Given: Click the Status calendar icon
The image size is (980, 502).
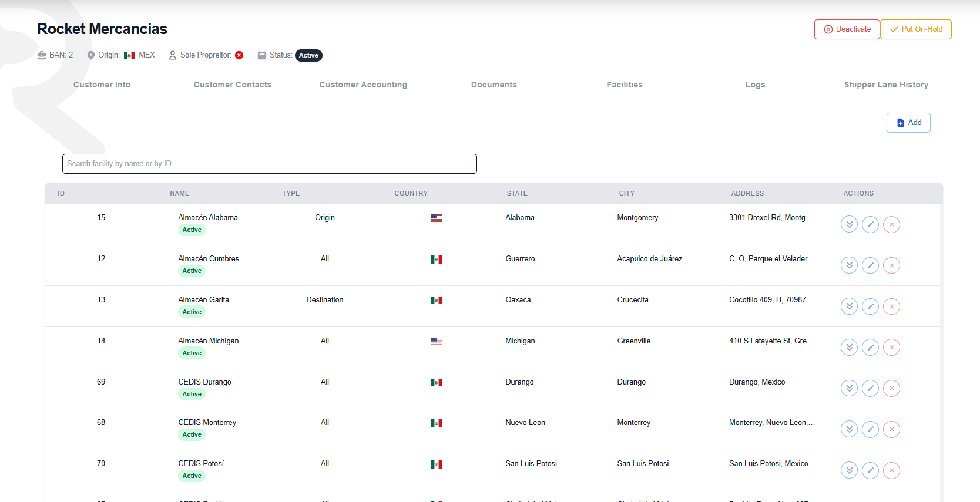Looking at the screenshot, I should pyautogui.click(x=262, y=55).
